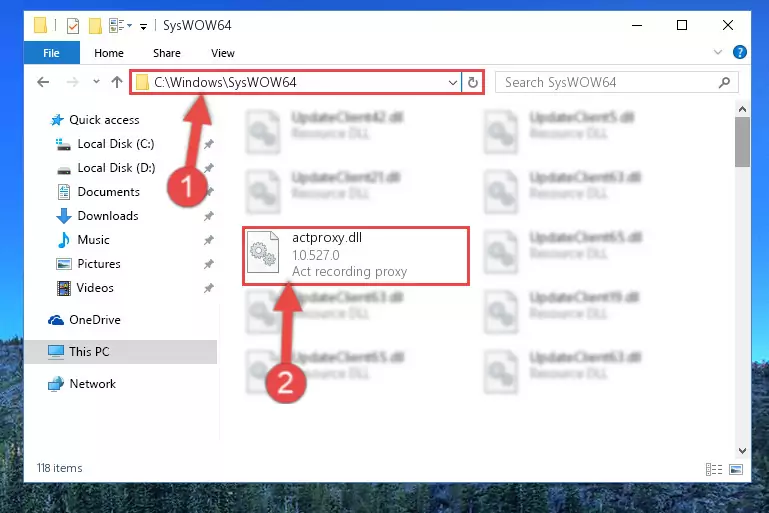Screen dimensions: 769x513
Task: Open Customize Quick Access Toolbar dropdown
Action: point(143,26)
